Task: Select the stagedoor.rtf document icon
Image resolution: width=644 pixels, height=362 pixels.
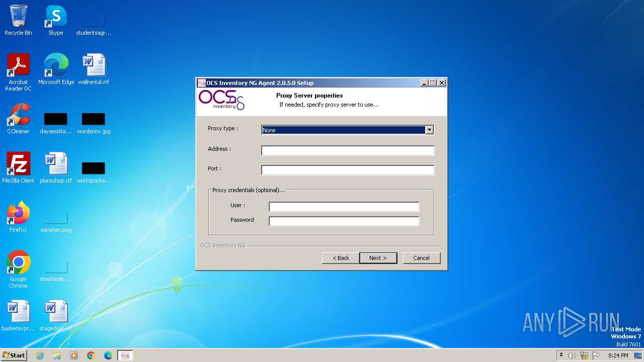Action: (x=56, y=316)
